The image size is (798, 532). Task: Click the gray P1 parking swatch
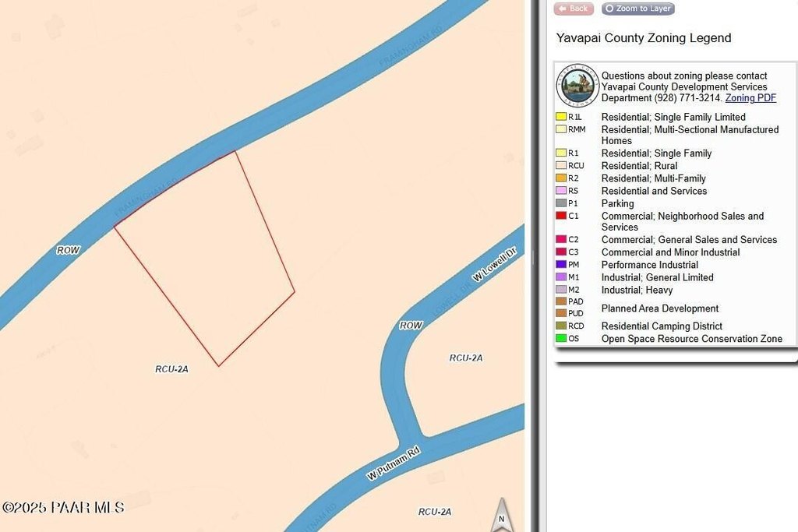pos(561,203)
